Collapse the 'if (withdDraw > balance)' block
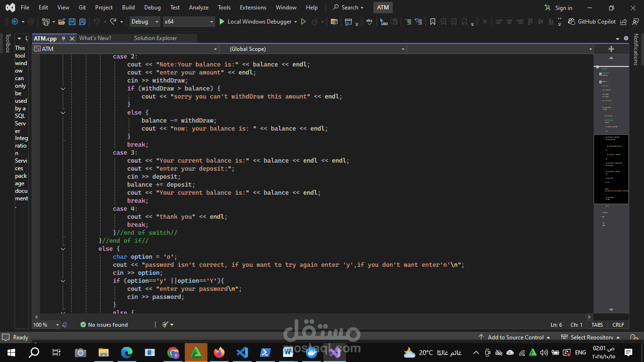This screenshot has width=644, height=362. [x=63, y=89]
